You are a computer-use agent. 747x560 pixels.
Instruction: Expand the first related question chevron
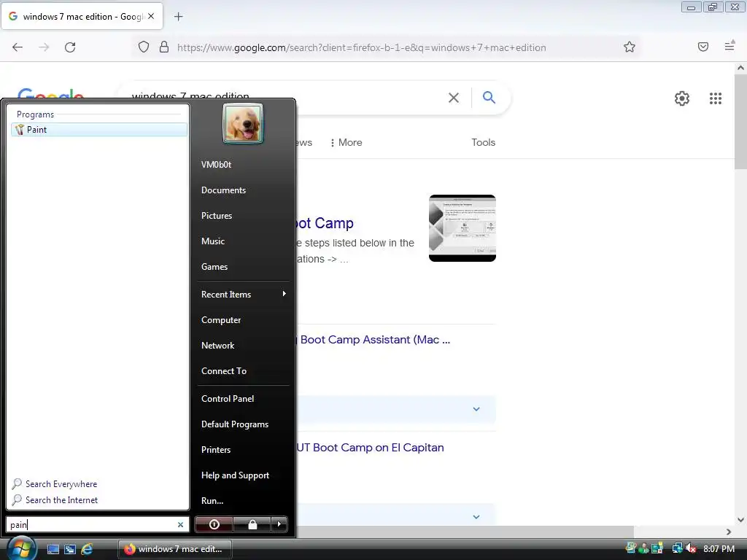point(476,409)
